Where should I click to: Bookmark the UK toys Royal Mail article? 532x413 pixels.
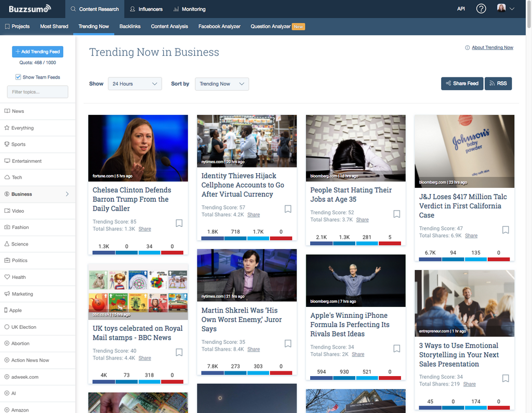click(x=179, y=352)
